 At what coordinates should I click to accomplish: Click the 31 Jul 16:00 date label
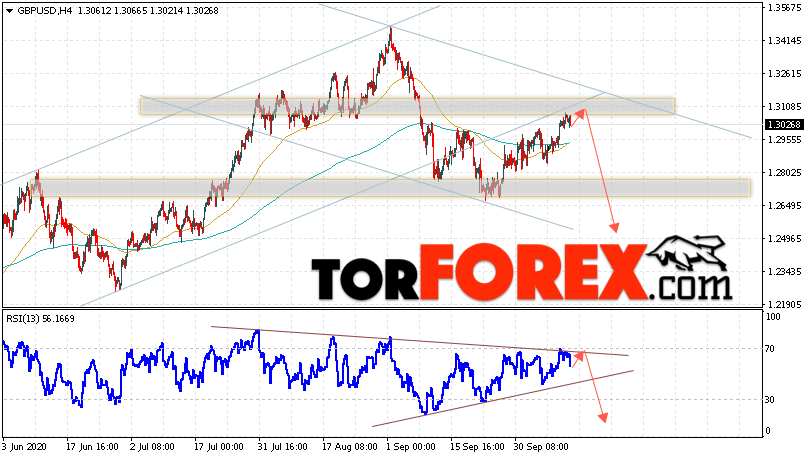click(x=282, y=447)
